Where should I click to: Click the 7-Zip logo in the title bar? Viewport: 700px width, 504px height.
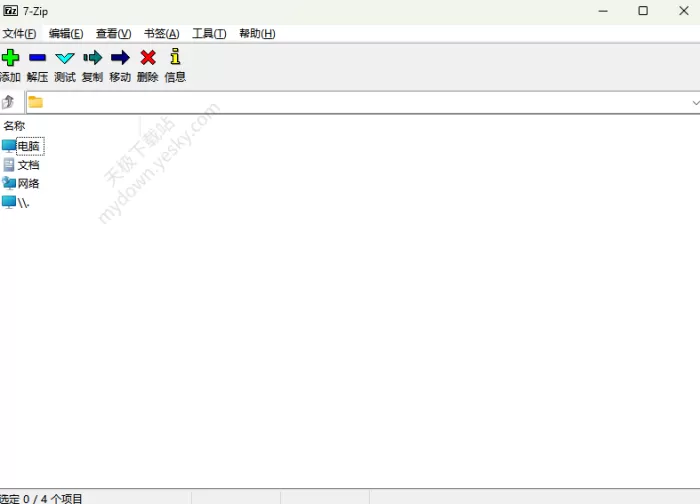(11, 11)
